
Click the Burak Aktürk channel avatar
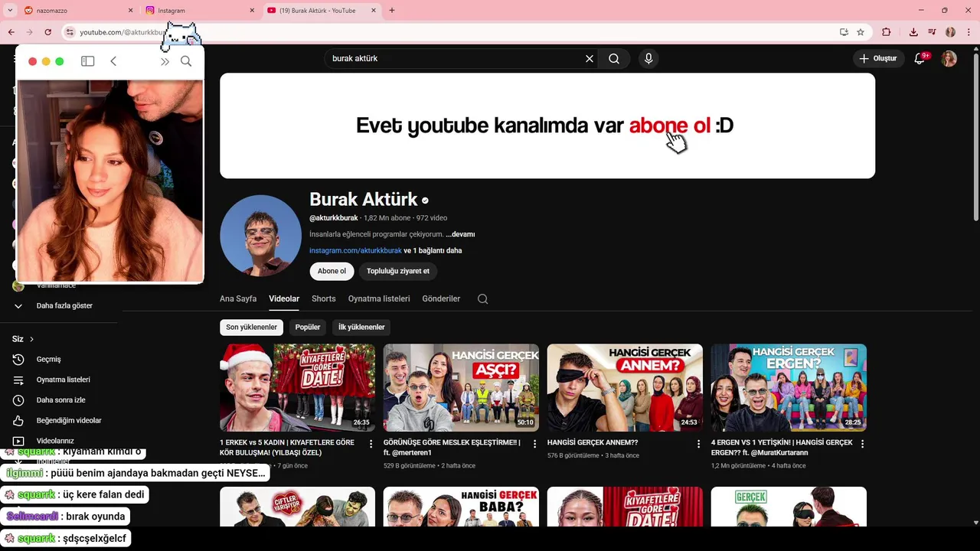pyautogui.click(x=260, y=236)
